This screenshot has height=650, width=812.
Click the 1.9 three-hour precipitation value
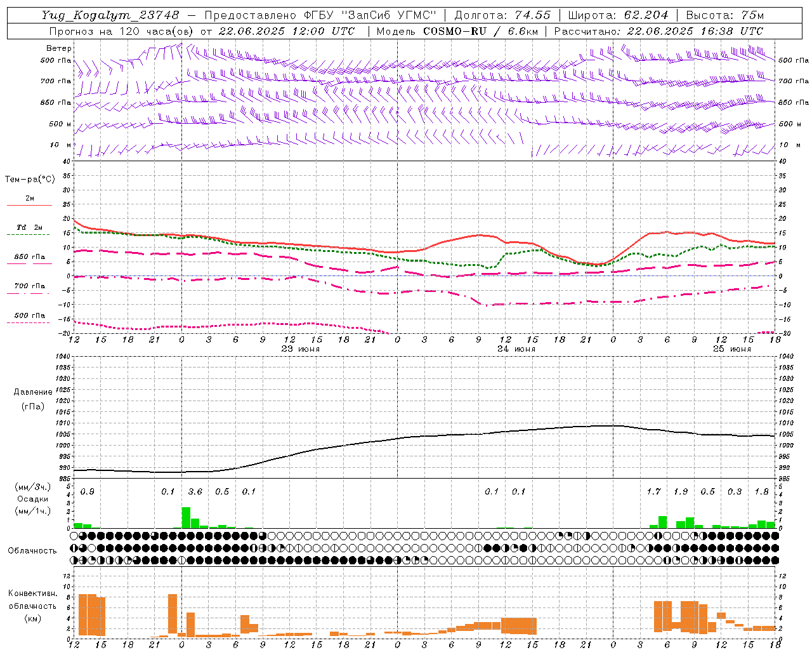pyautogui.click(x=681, y=492)
